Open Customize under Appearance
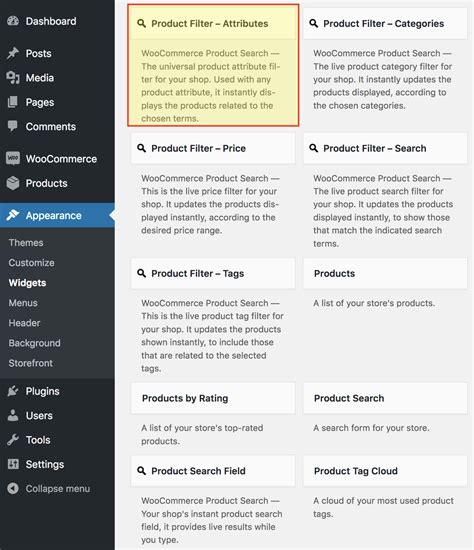Viewport: 474px width, 550px height. 32,262
